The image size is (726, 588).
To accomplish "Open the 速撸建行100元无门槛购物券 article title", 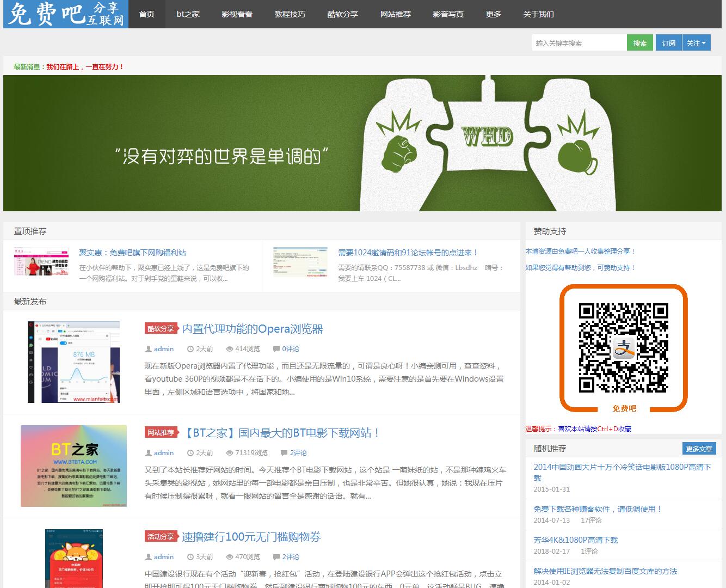I will point(251,537).
